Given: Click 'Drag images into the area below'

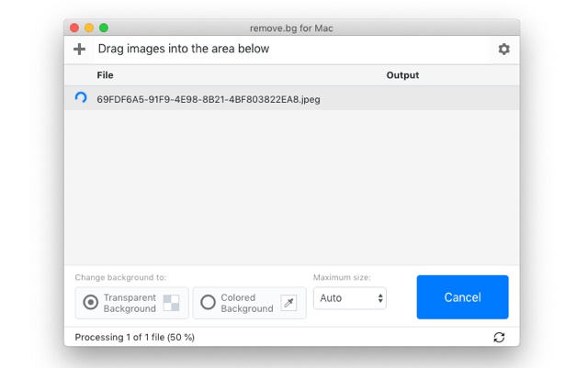Looking at the screenshot, I should [184, 49].
